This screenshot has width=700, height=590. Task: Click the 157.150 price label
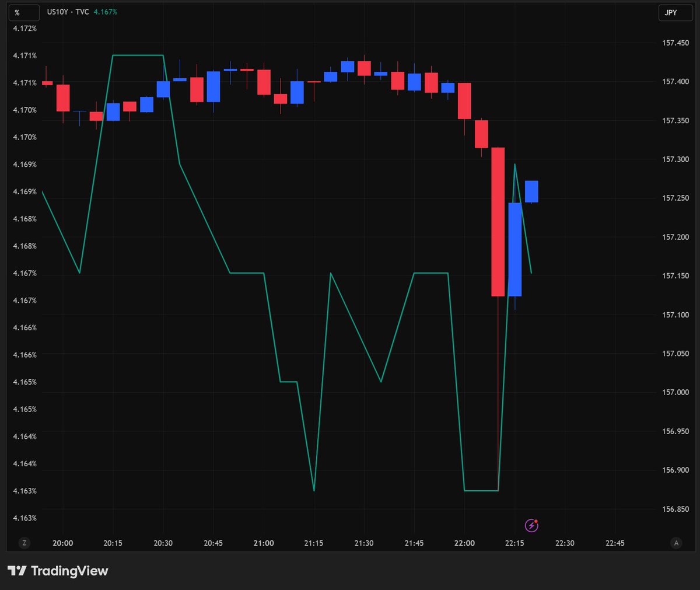click(675, 276)
